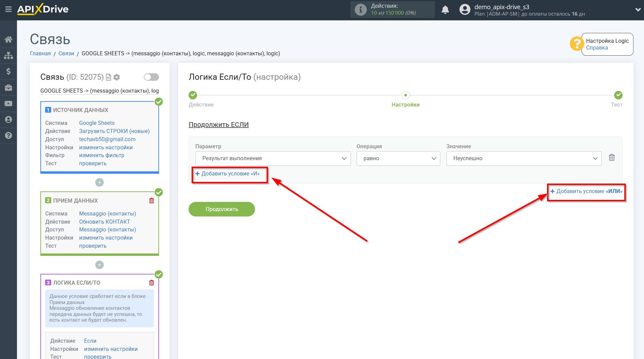Click the notifications bell icon
The image size is (644, 359).
tap(445, 10)
